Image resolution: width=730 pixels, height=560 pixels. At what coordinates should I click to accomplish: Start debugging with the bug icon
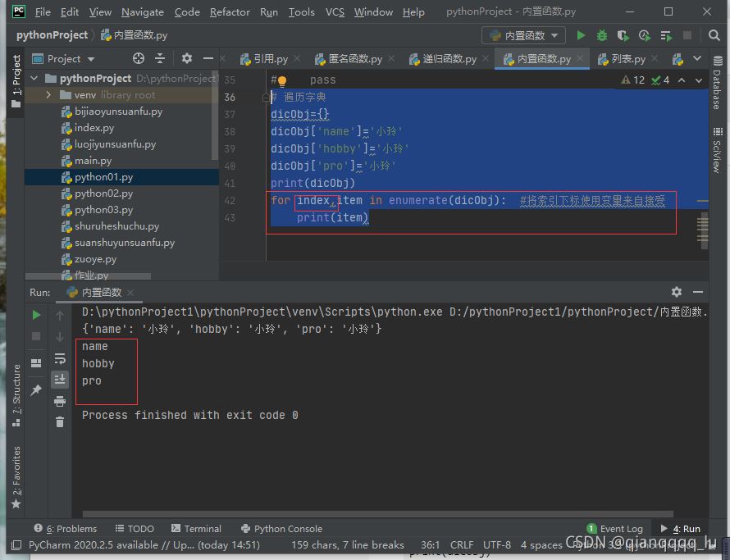(x=602, y=36)
